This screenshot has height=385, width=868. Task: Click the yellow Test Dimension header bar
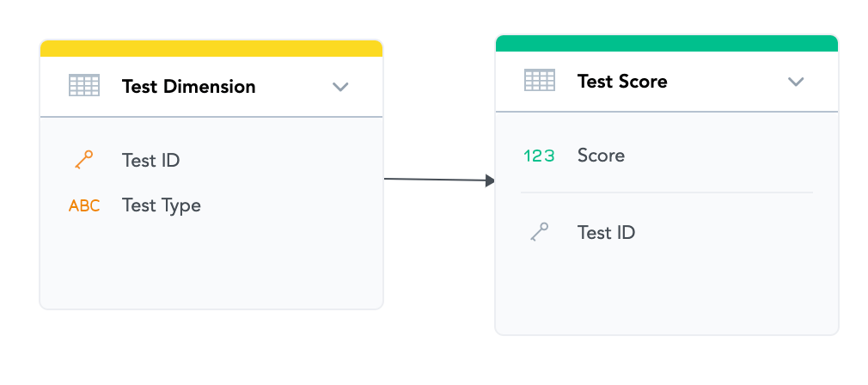pos(211,49)
